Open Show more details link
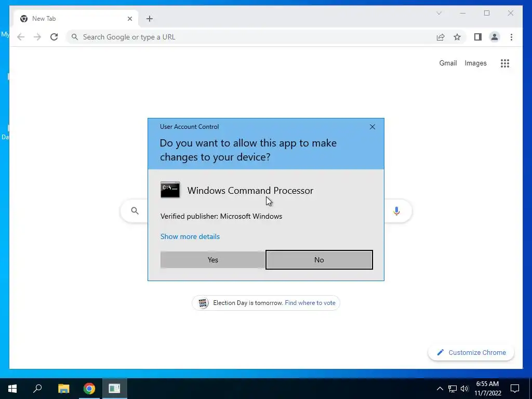Screen dimensions: 532x399 tap(190, 236)
